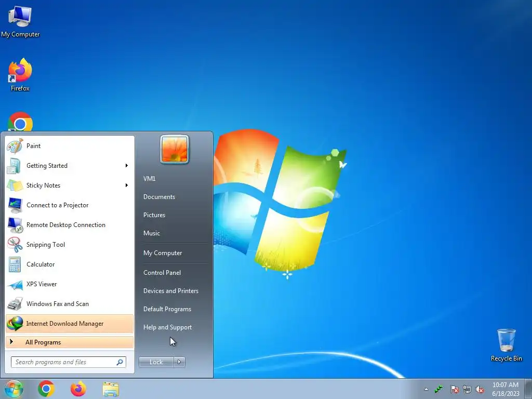Viewport: 532px width, 399px height.
Task: Select Chrome desktop shortcut icon
Action: [x=20, y=122]
